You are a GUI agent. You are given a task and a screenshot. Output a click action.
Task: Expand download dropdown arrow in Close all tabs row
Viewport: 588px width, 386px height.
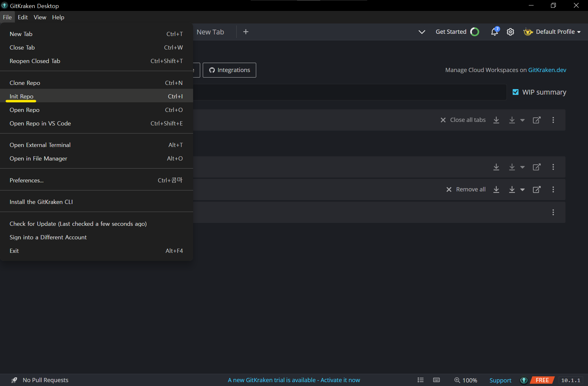click(522, 120)
